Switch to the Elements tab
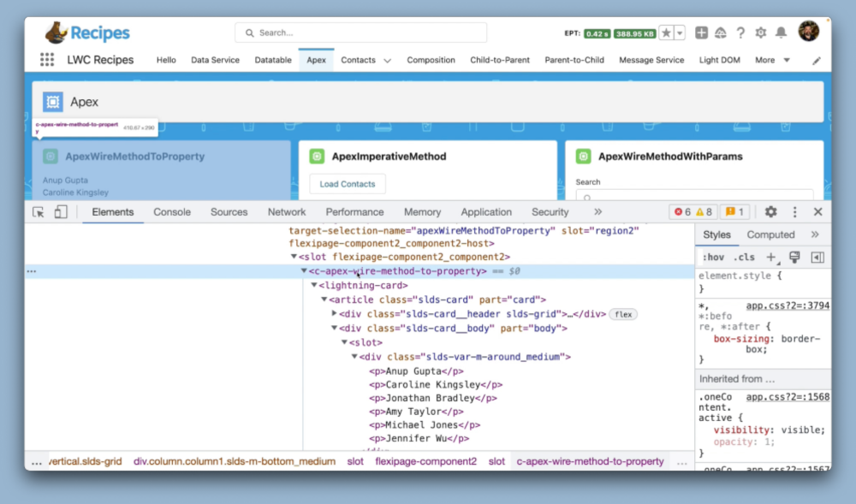The image size is (856, 504). pos(112,212)
